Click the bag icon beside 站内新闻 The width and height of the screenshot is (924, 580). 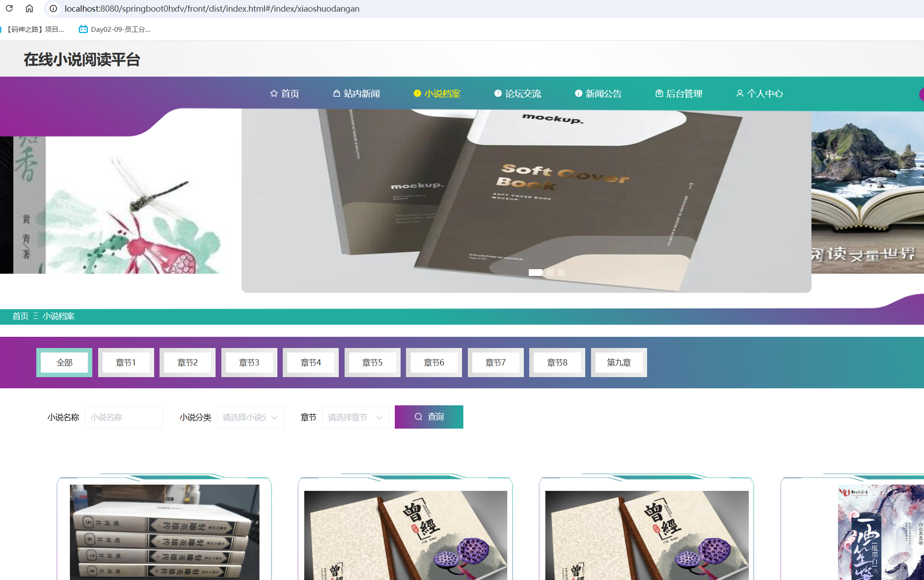coord(337,93)
